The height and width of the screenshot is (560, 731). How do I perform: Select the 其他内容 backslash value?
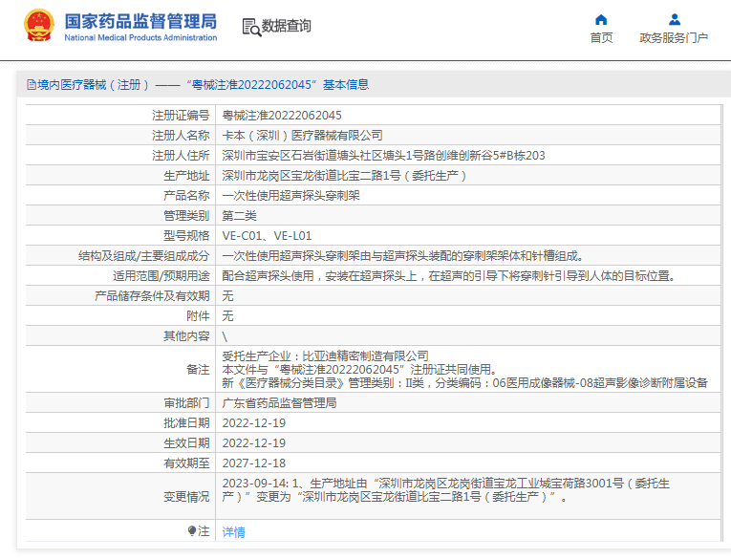225,336
